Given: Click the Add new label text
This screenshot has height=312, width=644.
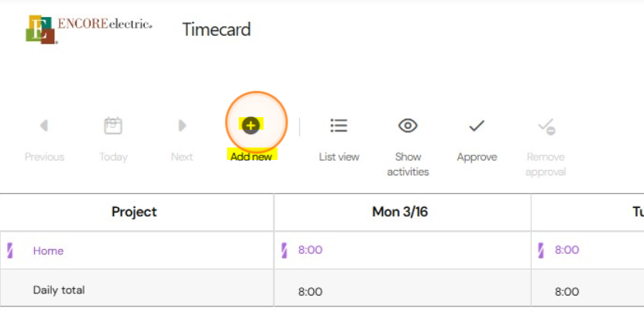Looking at the screenshot, I should click(251, 157).
